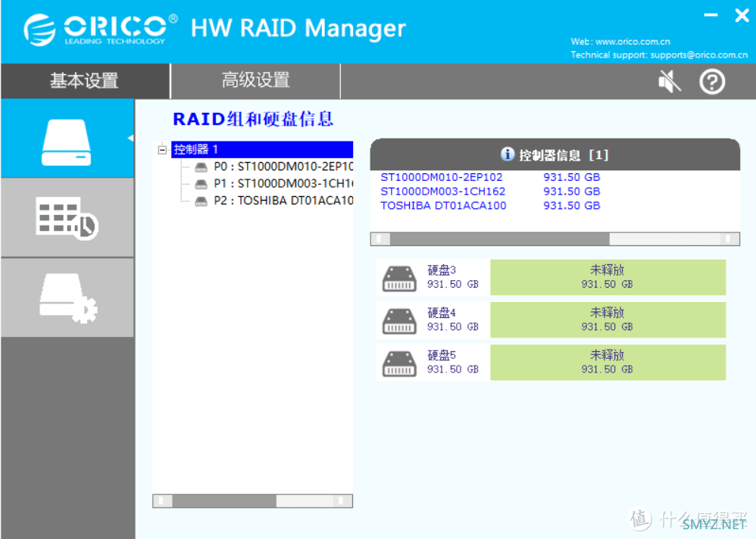Click ST1000DM010-2EP102 in controller info list

pos(442,177)
